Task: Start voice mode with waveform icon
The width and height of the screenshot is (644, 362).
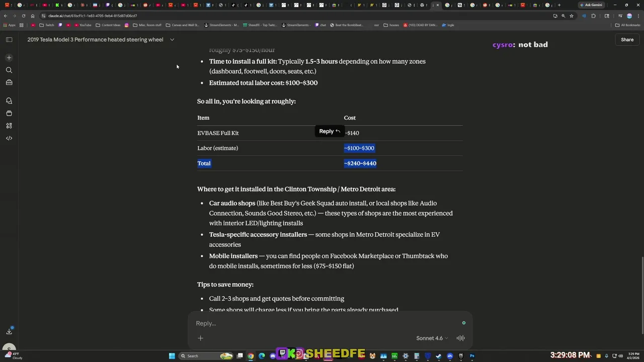Action: coord(460,338)
